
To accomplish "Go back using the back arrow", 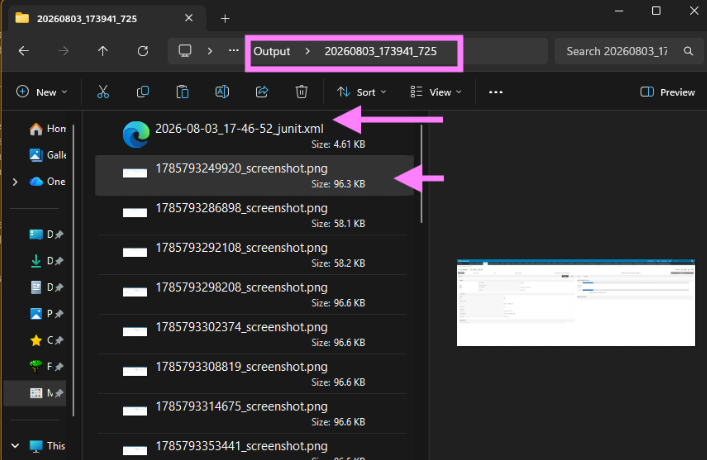I will pyautogui.click(x=24, y=51).
